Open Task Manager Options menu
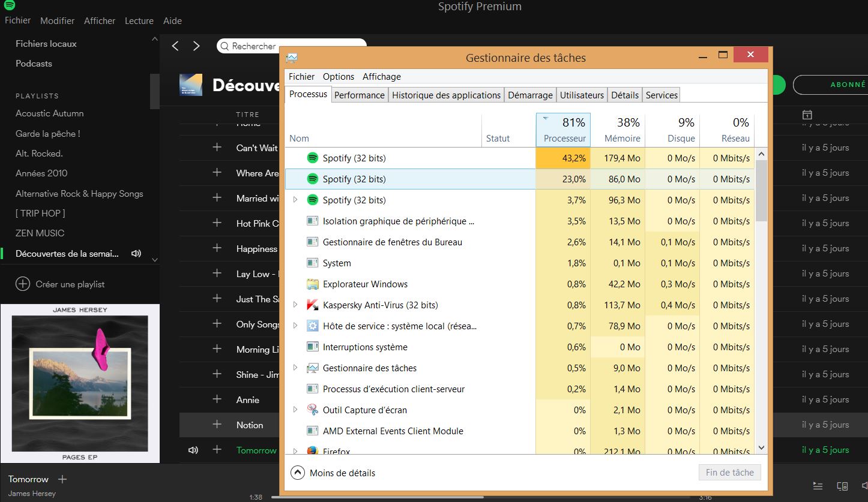 [339, 77]
